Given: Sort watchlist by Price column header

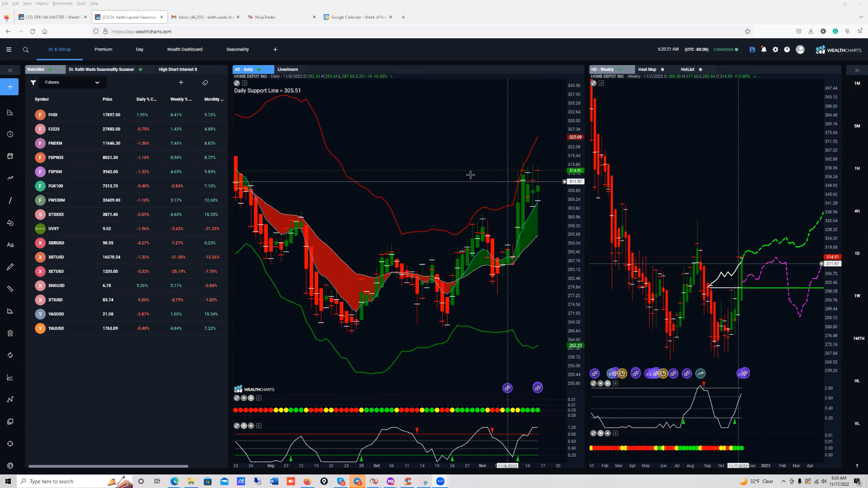Looking at the screenshot, I should click(x=107, y=99).
